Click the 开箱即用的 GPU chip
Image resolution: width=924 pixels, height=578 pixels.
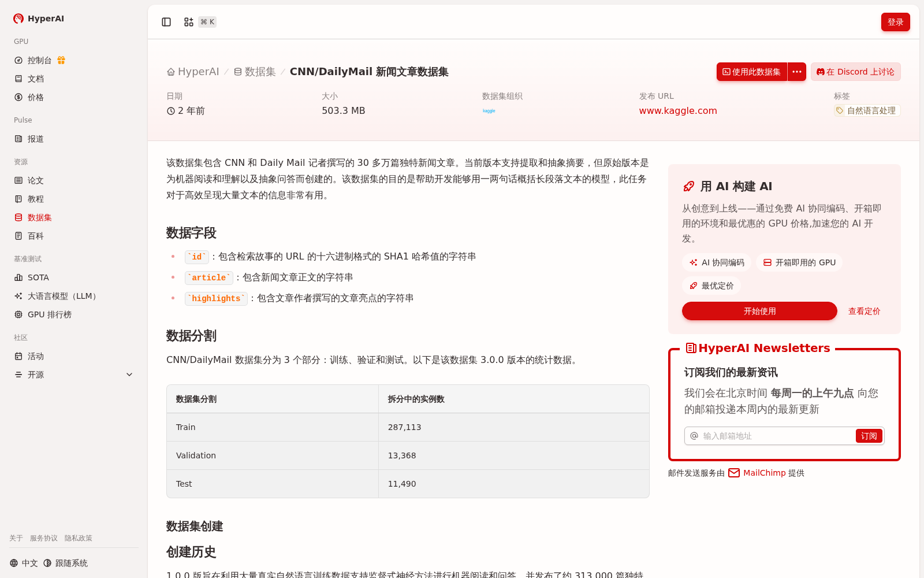pos(799,262)
